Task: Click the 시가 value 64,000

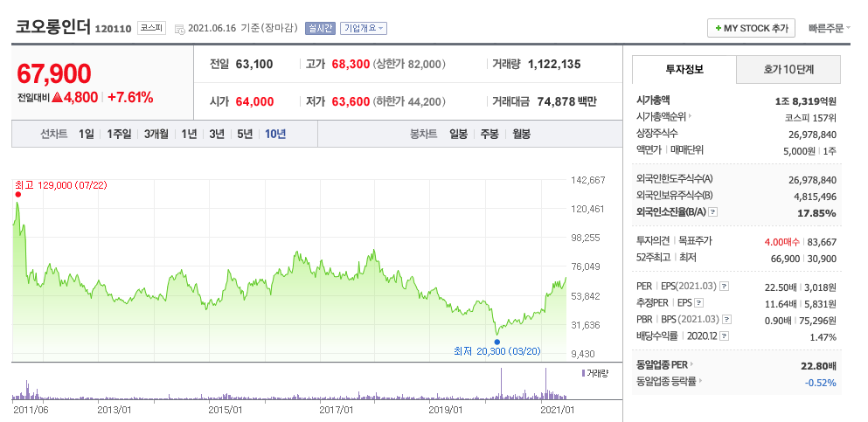Action: click(x=254, y=101)
